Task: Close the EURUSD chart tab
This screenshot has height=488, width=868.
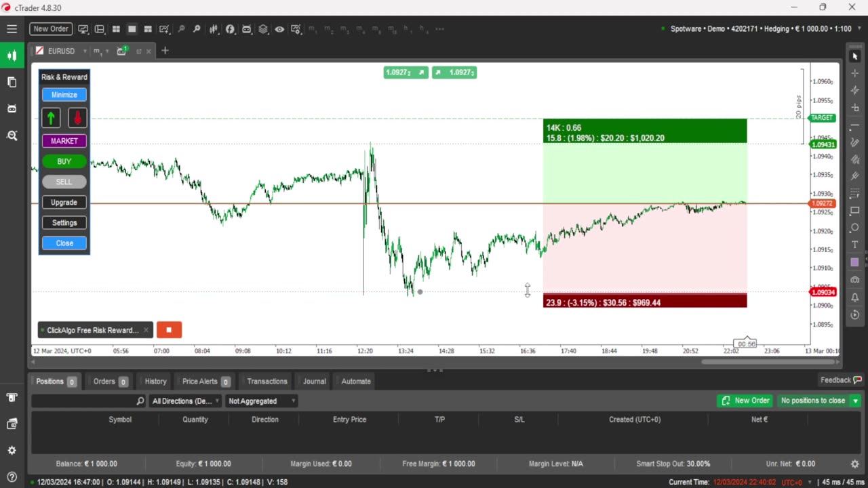Action: [x=149, y=51]
